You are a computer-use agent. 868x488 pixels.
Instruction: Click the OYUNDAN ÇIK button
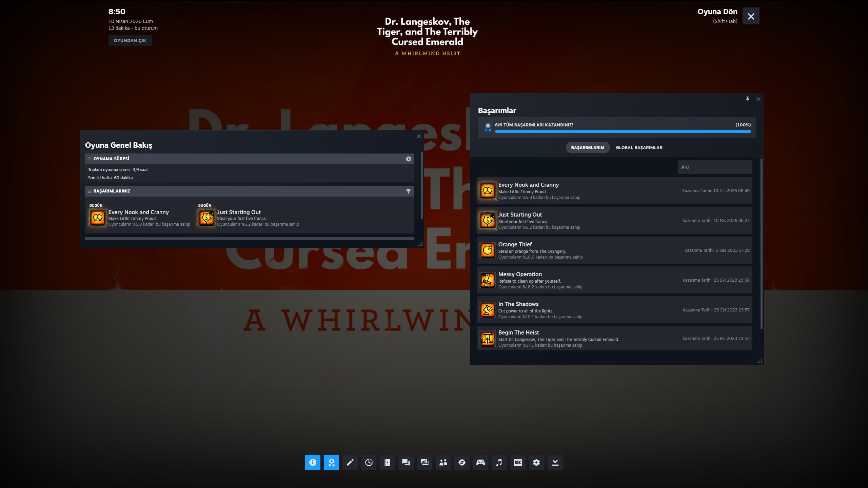coord(130,40)
